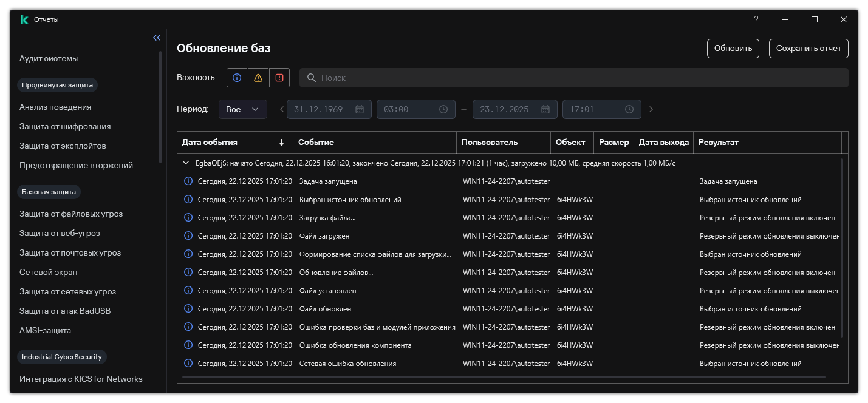Click the start date field 31.12.1969

click(x=329, y=109)
